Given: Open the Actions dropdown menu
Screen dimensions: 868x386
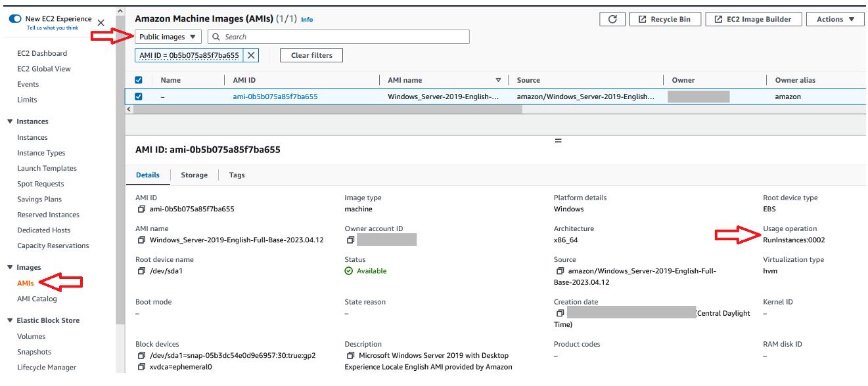Looking at the screenshot, I should coord(835,19).
